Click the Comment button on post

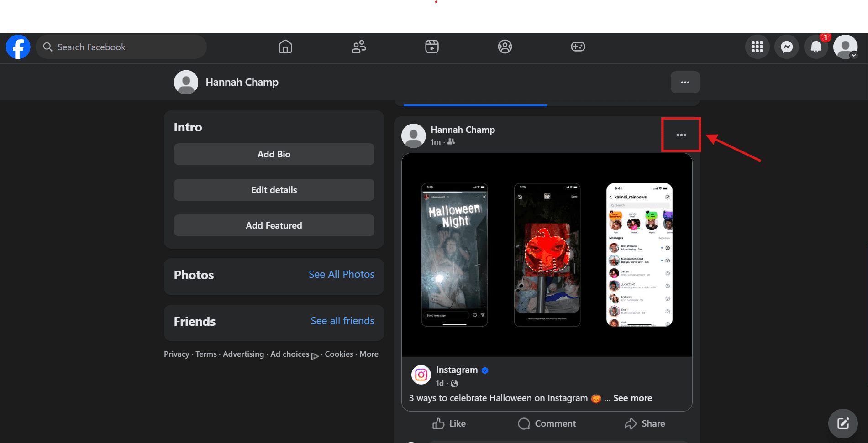[x=547, y=424]
